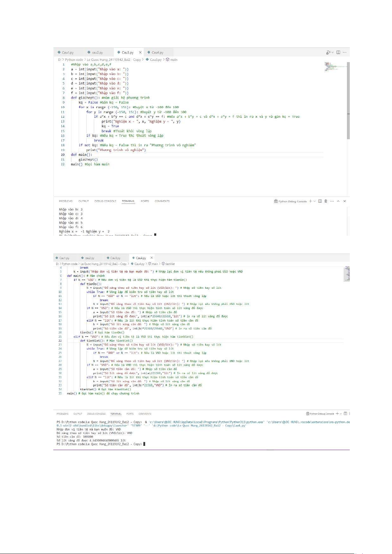Kill terminal with the trash icon
The height and width of the screenshot is (554, 392).
click(326, 201)
